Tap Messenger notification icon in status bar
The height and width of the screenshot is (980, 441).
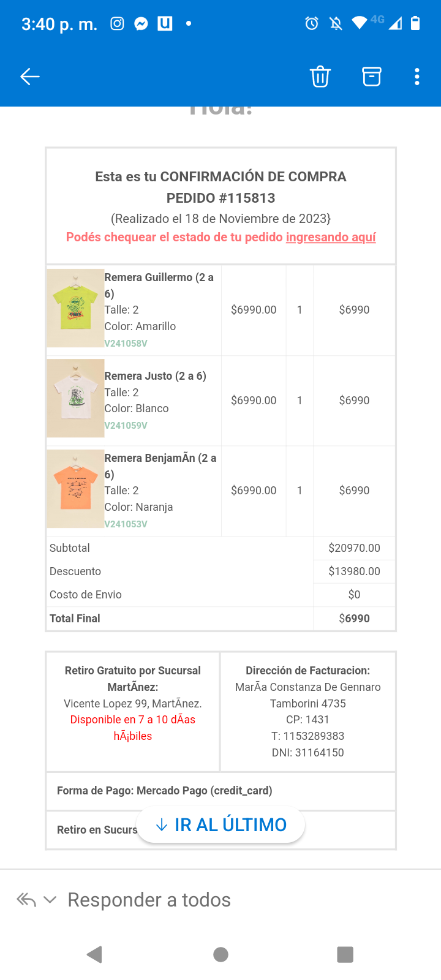tap(141, 24)
